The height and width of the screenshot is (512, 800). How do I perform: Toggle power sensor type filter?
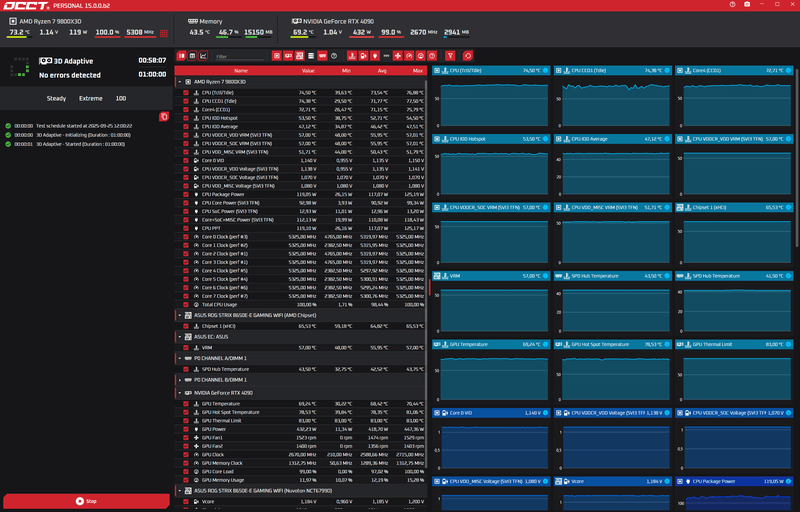(x=374, y=56)
